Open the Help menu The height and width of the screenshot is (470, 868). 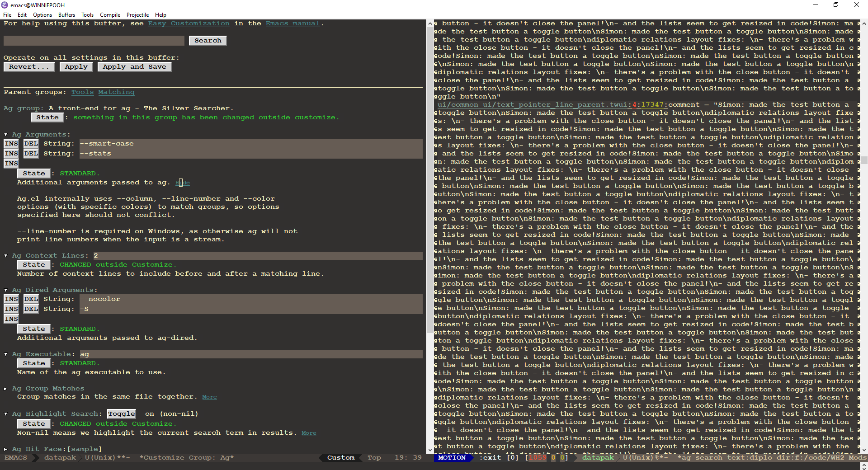160,15
